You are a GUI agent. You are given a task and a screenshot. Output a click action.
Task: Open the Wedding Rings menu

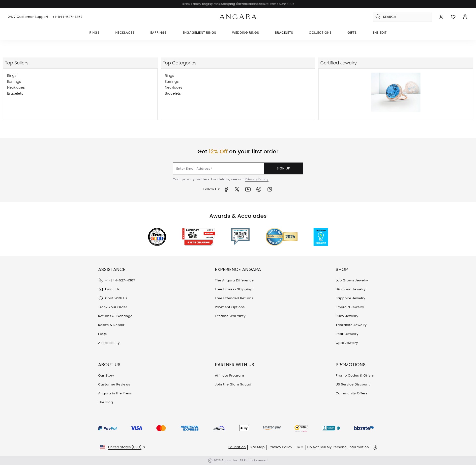[245, 33]
